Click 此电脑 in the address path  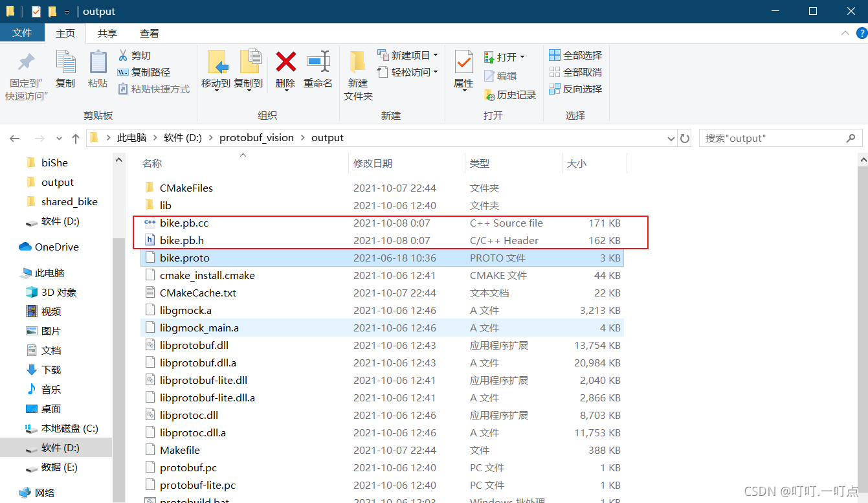pyautogui.click(x=131, y=138)
